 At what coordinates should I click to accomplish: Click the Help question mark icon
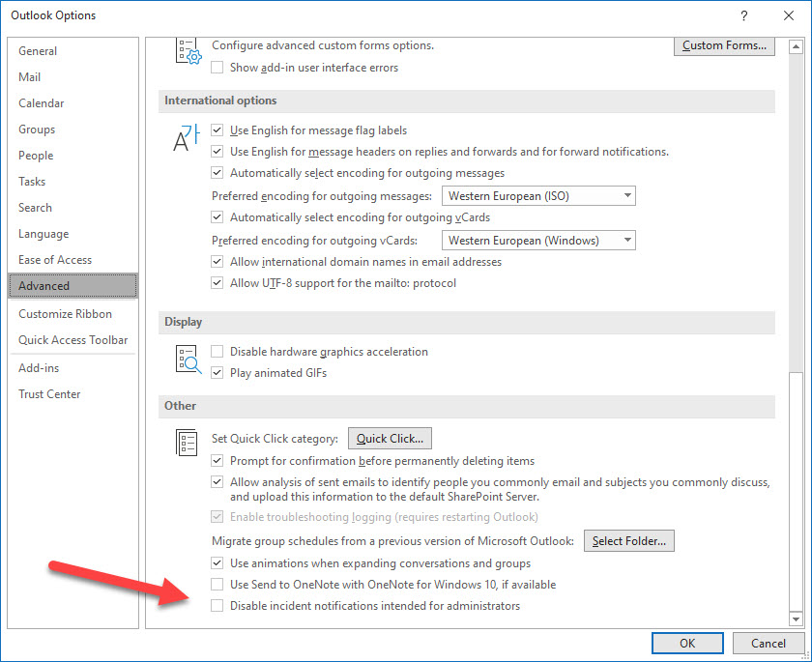coord(744,15)
